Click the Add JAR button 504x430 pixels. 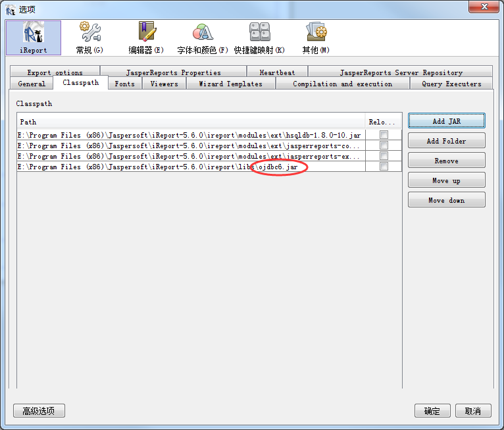447,121
